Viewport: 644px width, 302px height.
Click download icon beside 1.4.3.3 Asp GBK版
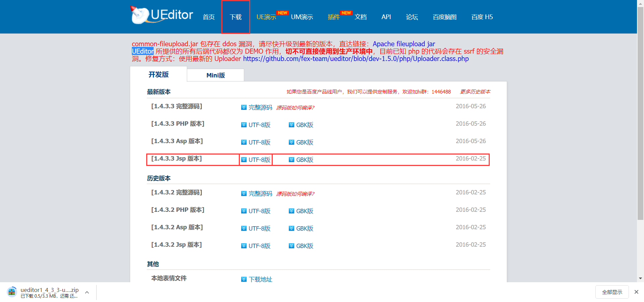pos(291,142)
